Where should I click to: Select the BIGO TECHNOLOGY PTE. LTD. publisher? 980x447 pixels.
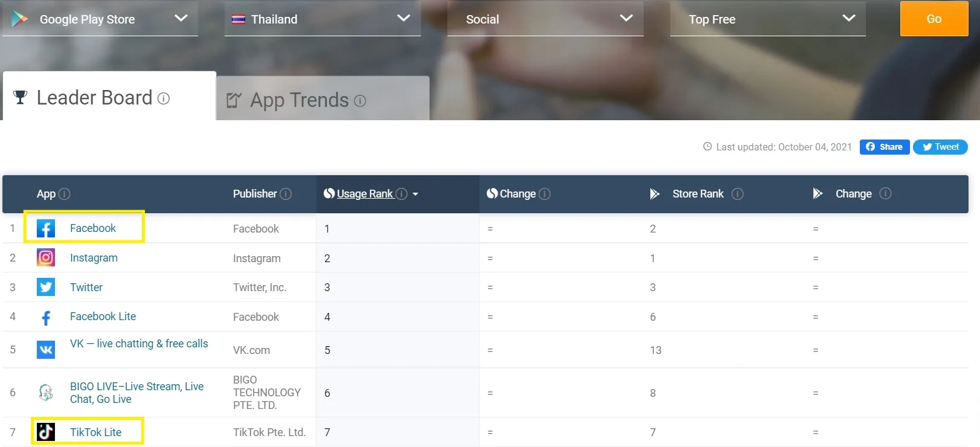coord(267,393)
